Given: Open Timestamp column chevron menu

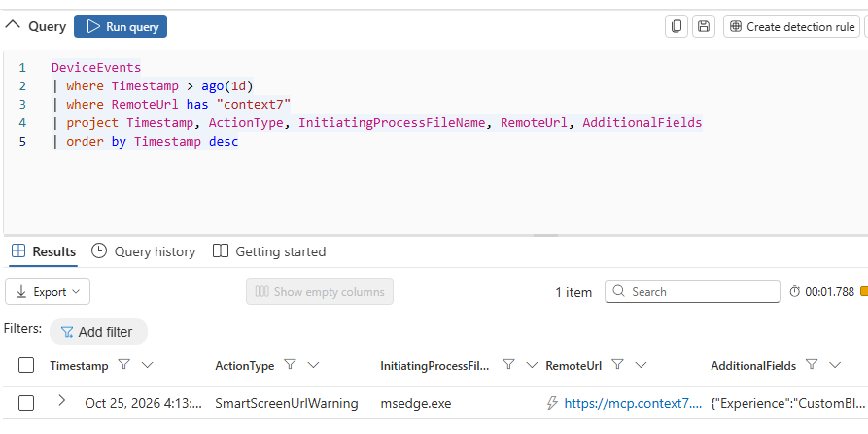Looking at the screenshot, I should point(147,365).
